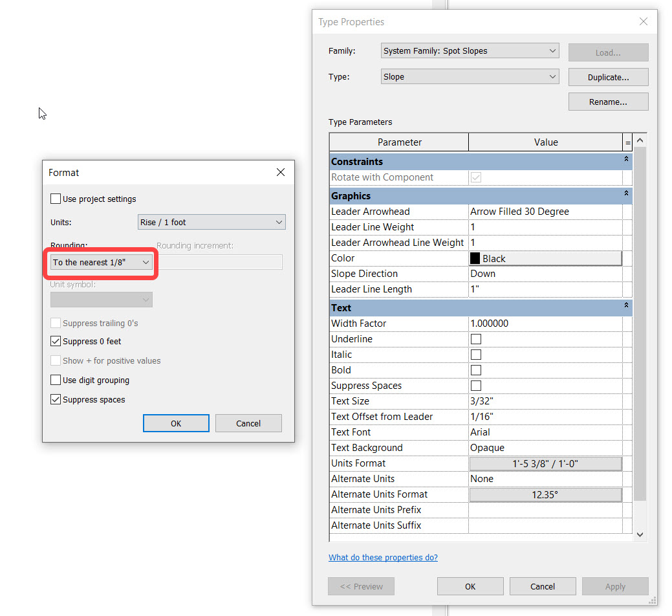This screenshot has height=616, width=672.
Task: Check the Italic parameter checkbox
Action: [475, 354]
